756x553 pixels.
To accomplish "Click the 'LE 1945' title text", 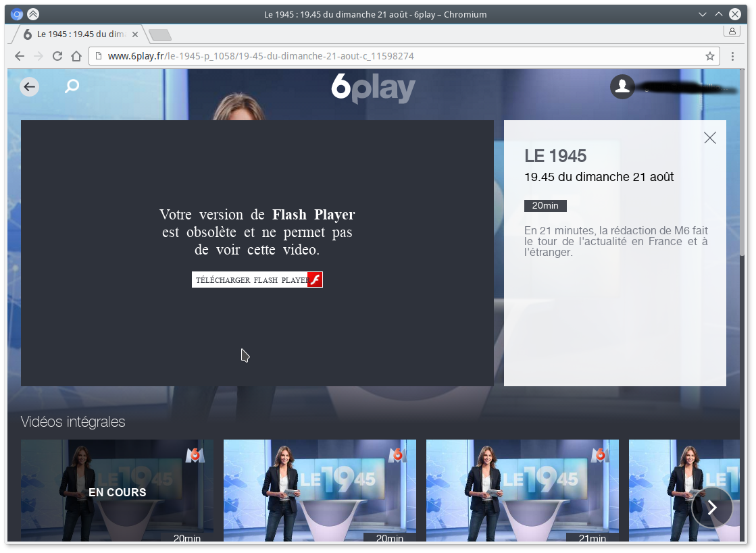I will pyautogui.click(x=555, y=156).
